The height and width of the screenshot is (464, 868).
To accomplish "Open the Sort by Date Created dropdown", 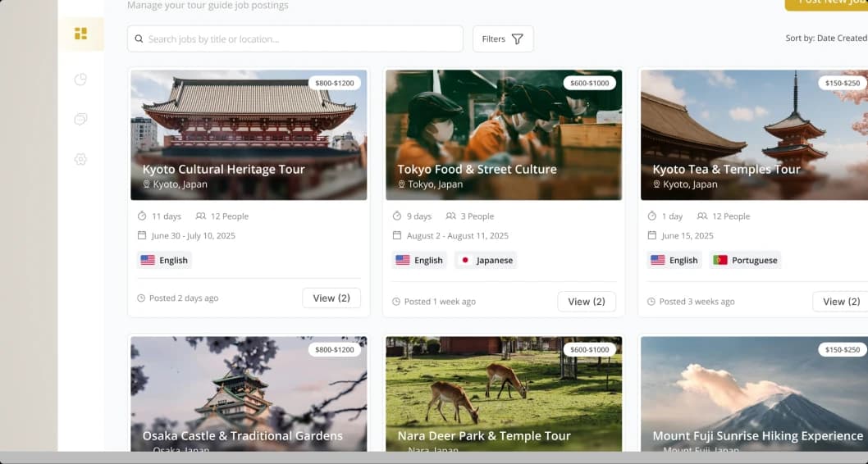I will pyautogui.click(x=826, y=39).
